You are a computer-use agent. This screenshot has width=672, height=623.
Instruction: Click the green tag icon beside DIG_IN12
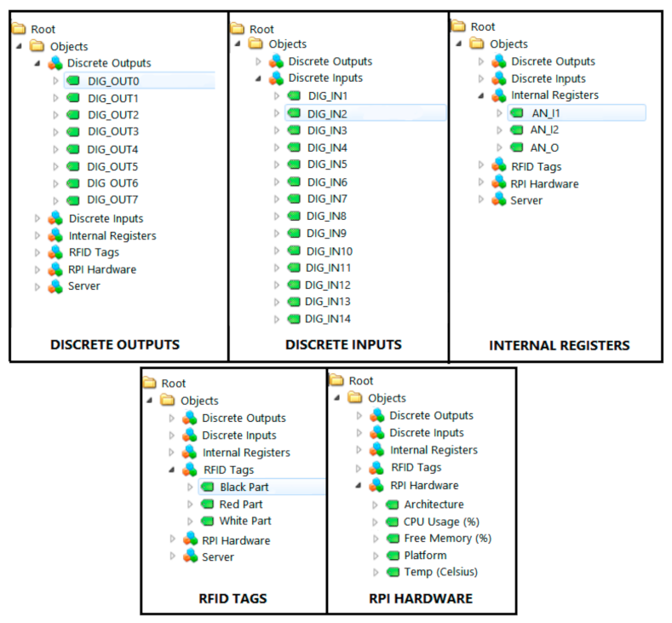point(293,285)
